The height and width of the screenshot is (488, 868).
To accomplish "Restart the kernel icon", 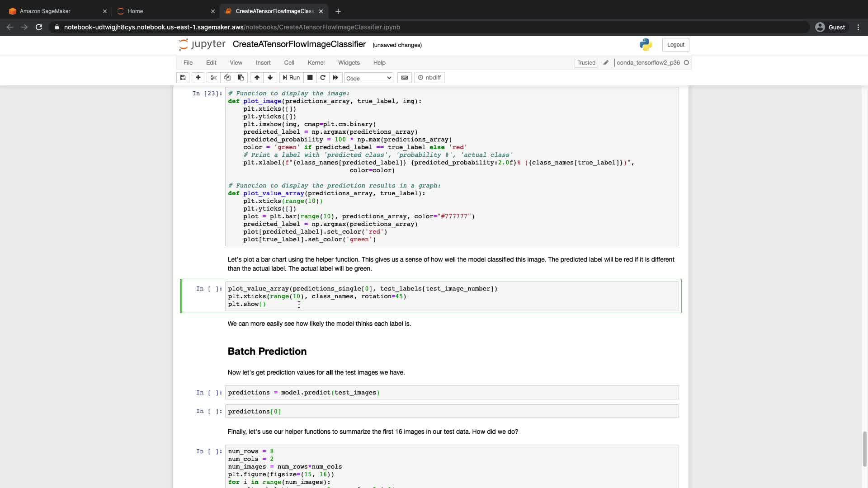I will click(323, 78).
